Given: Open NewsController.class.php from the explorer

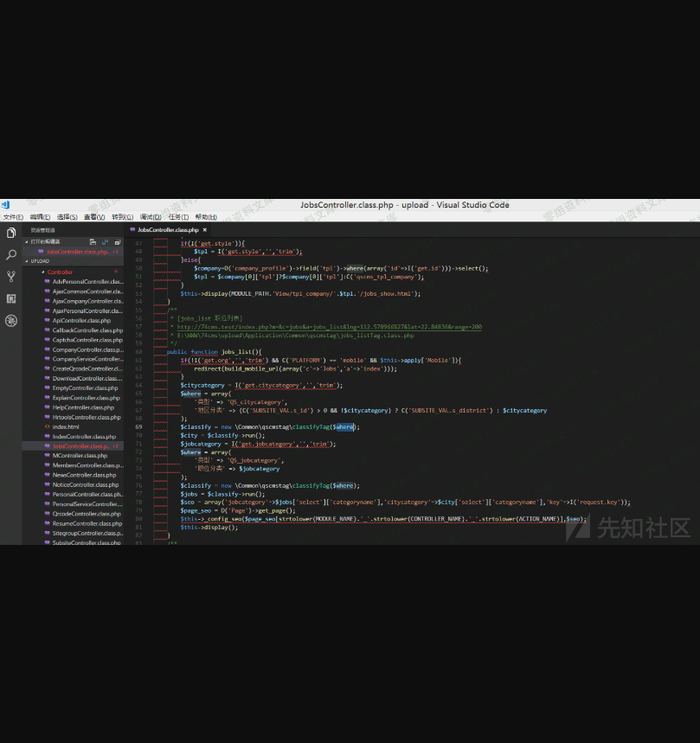Looking at the screenshot, I should click(x=83, y=475).
